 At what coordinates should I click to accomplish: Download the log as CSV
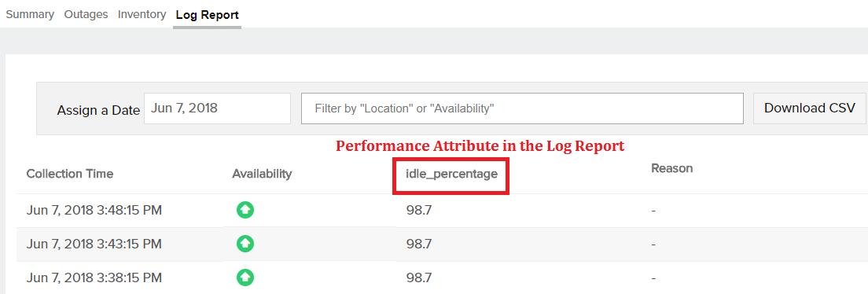pyautogui.click(x=809, y=108)
